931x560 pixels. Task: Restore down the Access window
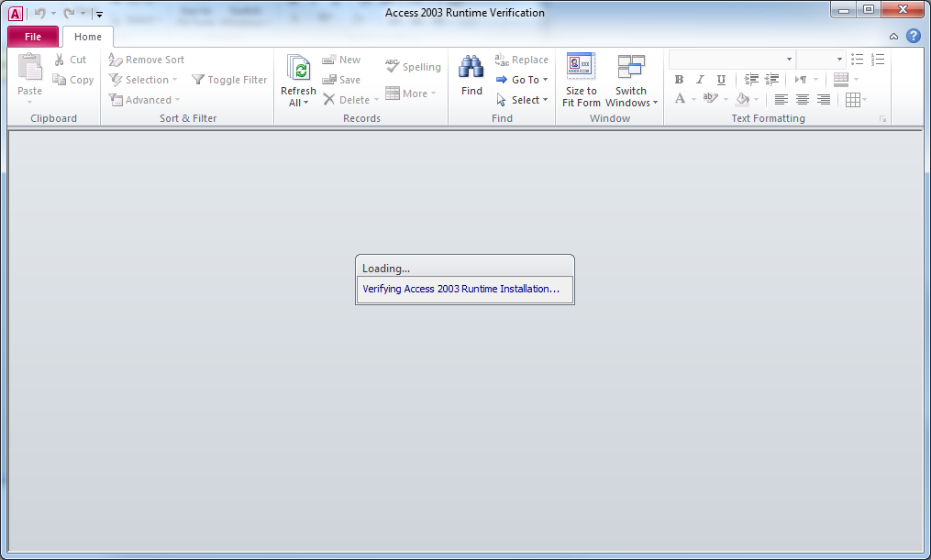pos(869,10)
